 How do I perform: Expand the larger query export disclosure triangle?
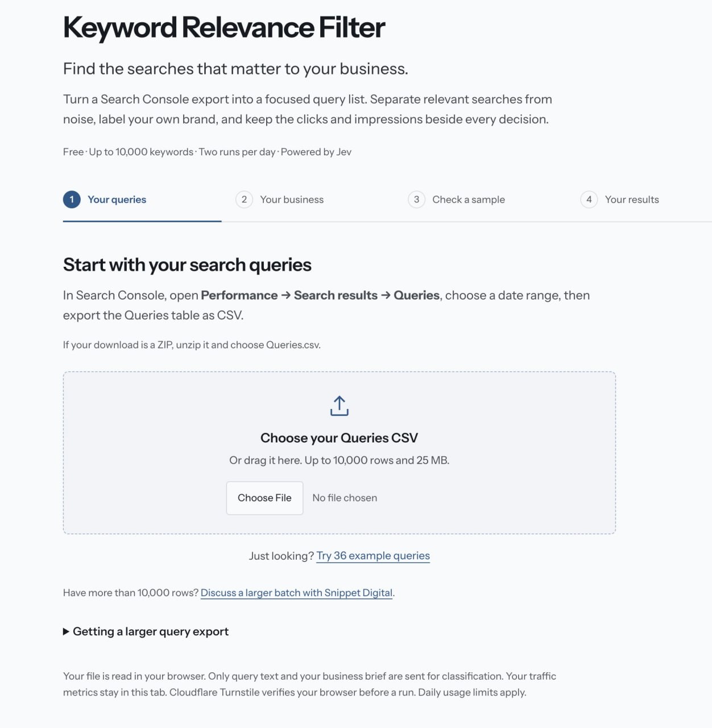[66, 631]
